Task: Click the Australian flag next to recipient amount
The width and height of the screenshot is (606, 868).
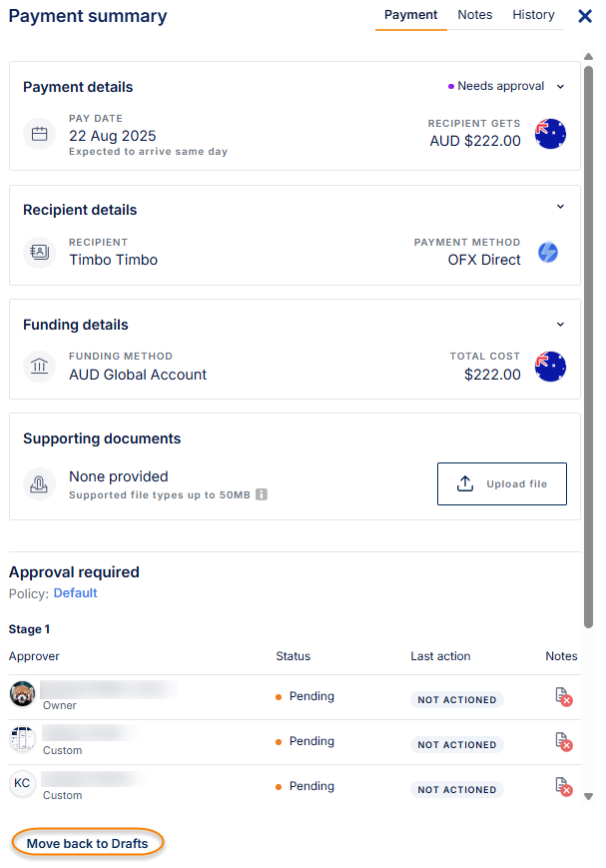Action: coord(550,133)
